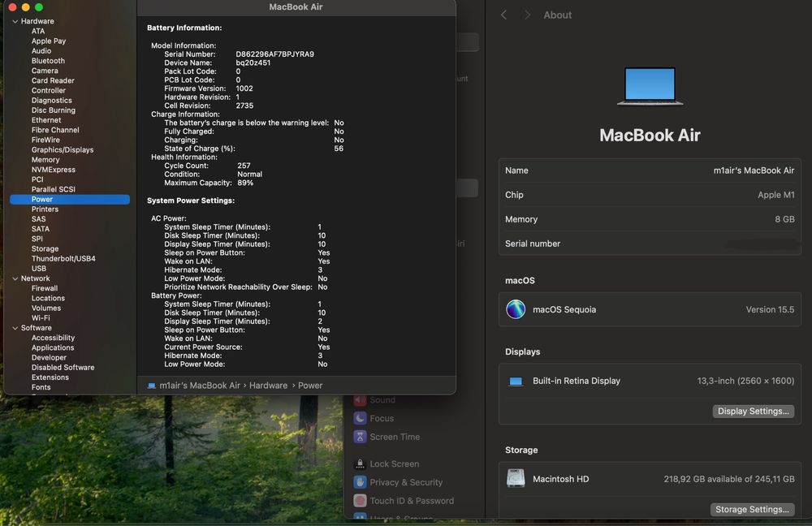Select Memory in System Information sidebar
812x526 pixels.
45,159
